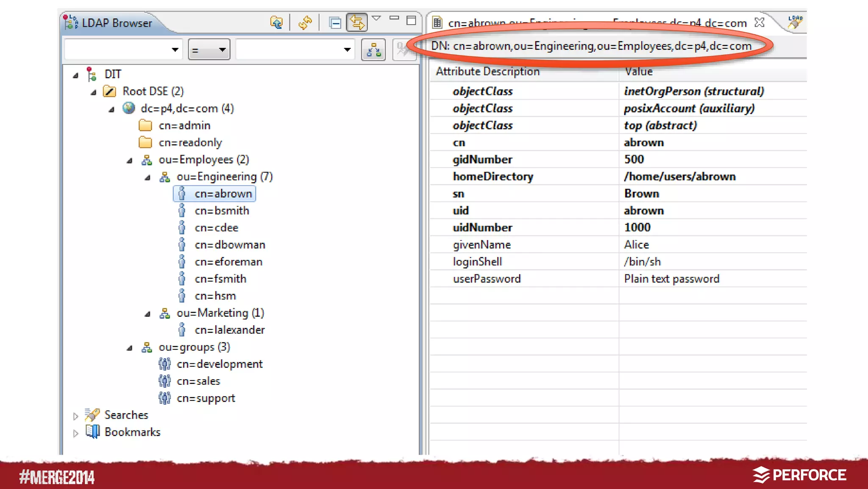The height and width of the screenshot is (489, 868).
Task: Click the dc=p4,dc=com globe icon
Action: (x=129, y=108)
